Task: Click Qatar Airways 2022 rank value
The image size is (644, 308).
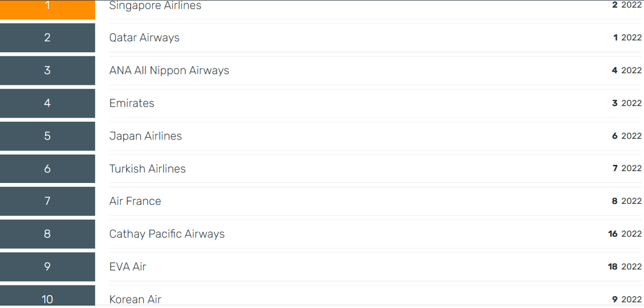Action: (x=627, y=38)
